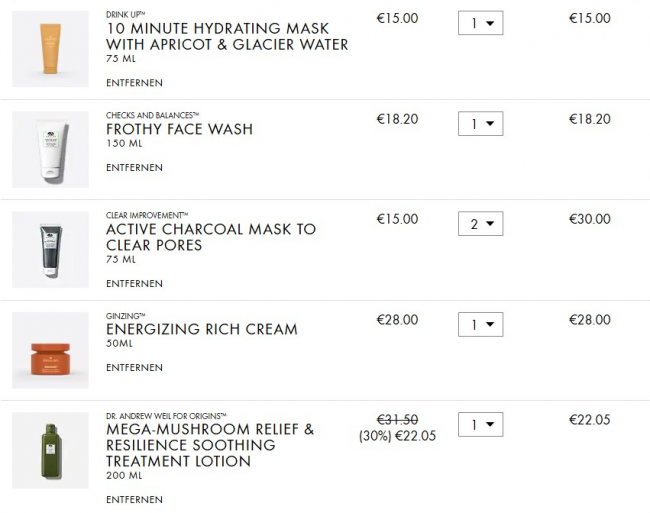
Task: Go to Frothy Face Wash product page
Action: tap(179, 129)
